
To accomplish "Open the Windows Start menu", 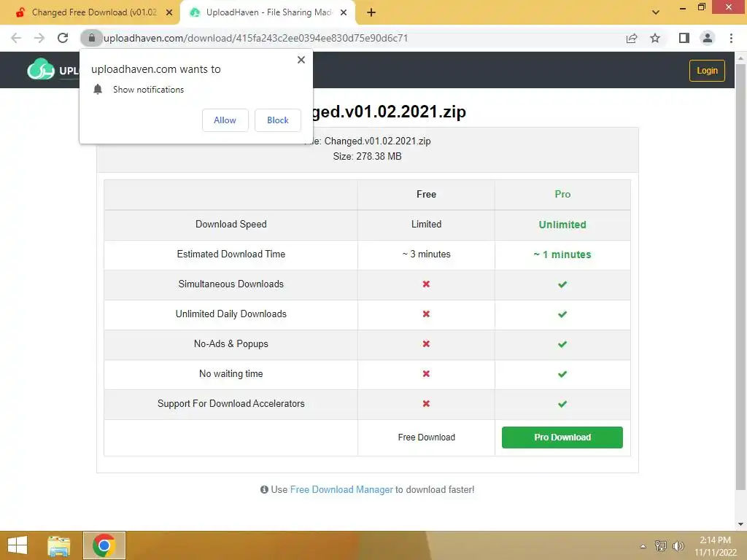I will tap(18, 545).
